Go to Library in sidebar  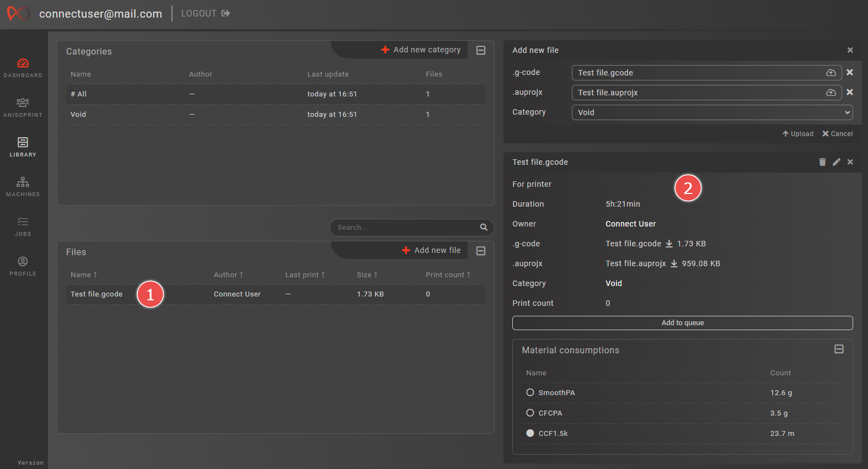pos(23,147)
